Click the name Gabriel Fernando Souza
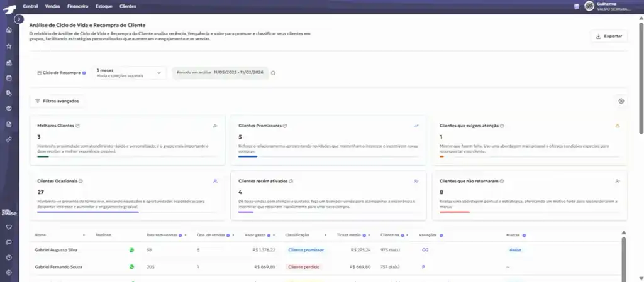 58,267
